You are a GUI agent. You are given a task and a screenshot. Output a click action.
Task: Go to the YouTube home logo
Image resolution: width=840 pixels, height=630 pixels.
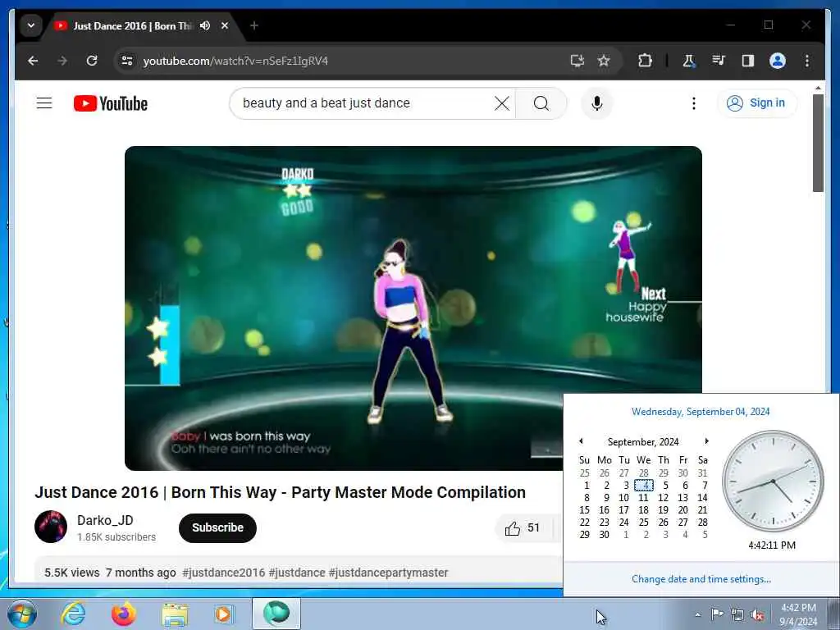pos(111,103)
